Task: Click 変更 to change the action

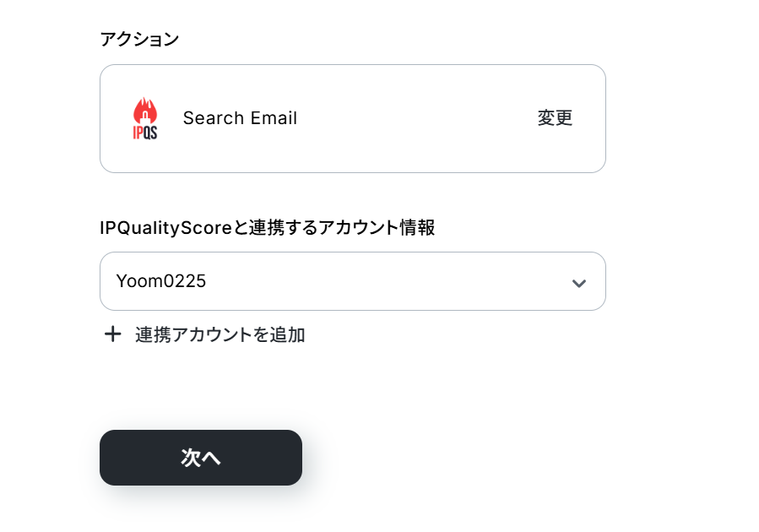Action: [x=555, y=118]
